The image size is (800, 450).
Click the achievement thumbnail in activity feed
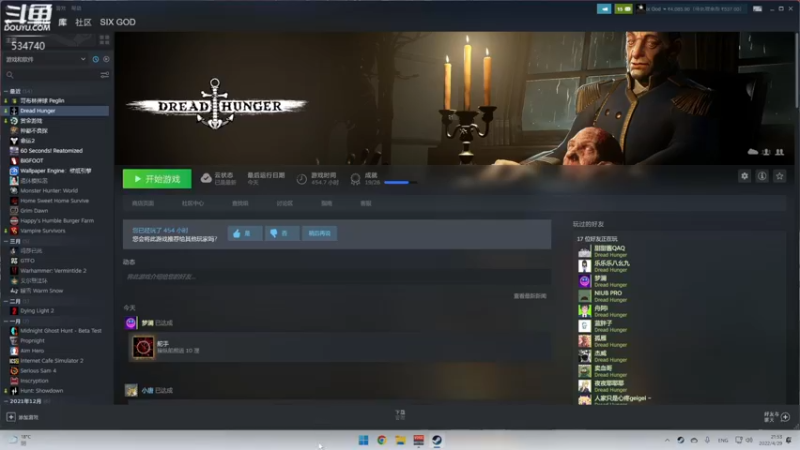[x=143, y=347]
